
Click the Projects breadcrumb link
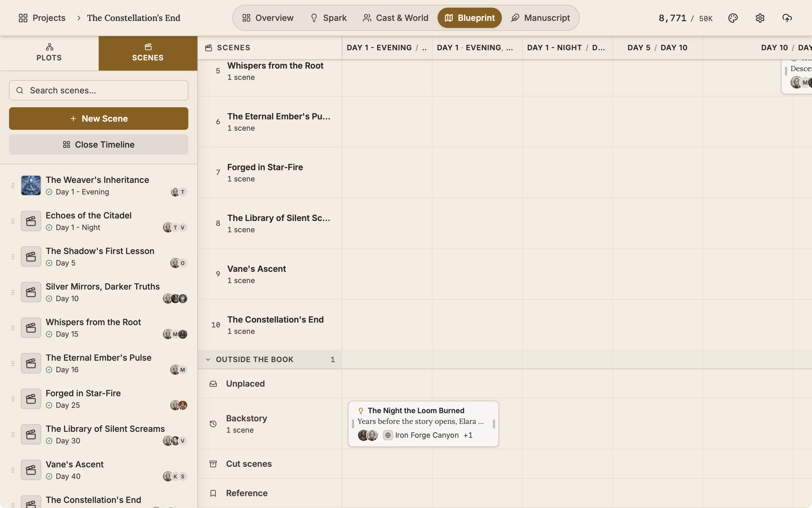pos(42,18)
